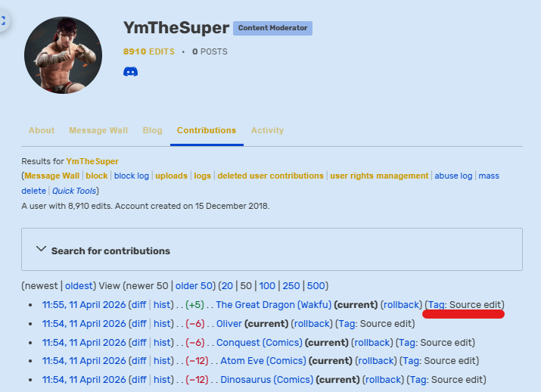Open 11:55, 11 April 2026 timestamp link

[x=84, y=305]
